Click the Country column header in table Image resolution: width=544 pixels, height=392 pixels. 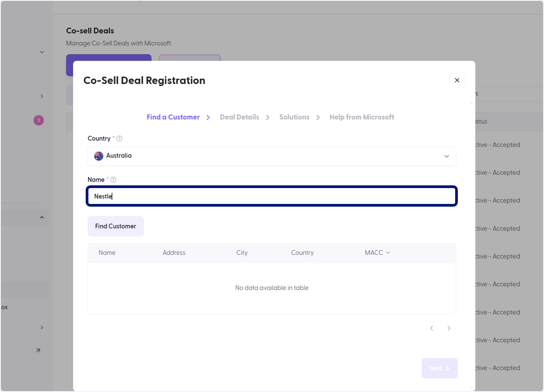tap(302, 253)
